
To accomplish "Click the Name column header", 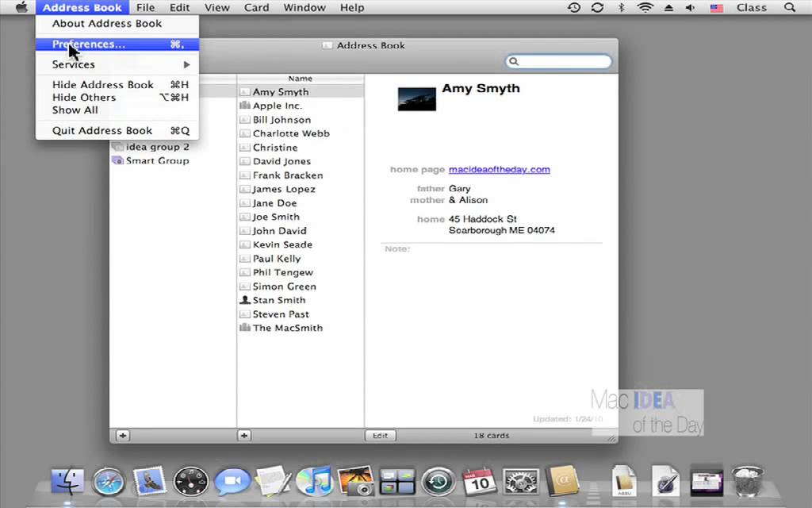I will point(301,79).
